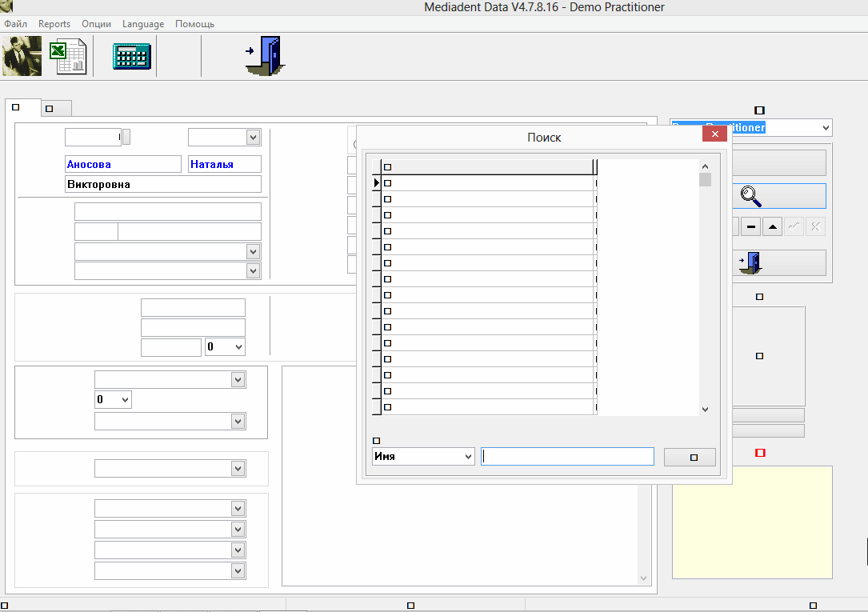Click the search text input next to Имя
The image size is (868, 612).
point(567,457)
